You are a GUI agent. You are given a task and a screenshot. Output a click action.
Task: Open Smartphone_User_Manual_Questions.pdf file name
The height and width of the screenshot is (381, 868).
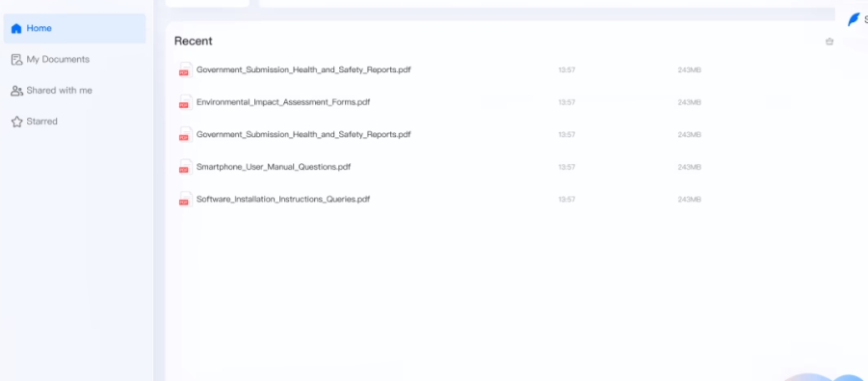point(274,166)
